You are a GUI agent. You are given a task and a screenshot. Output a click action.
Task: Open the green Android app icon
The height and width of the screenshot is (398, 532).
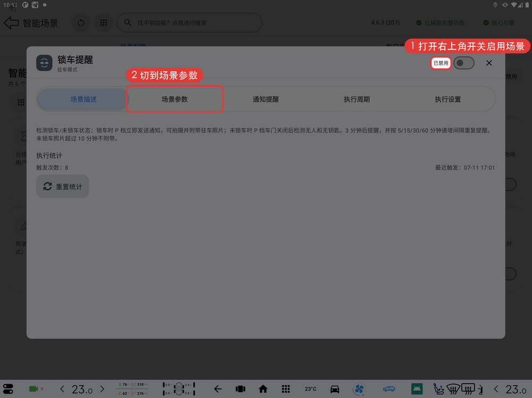point(417,389)
